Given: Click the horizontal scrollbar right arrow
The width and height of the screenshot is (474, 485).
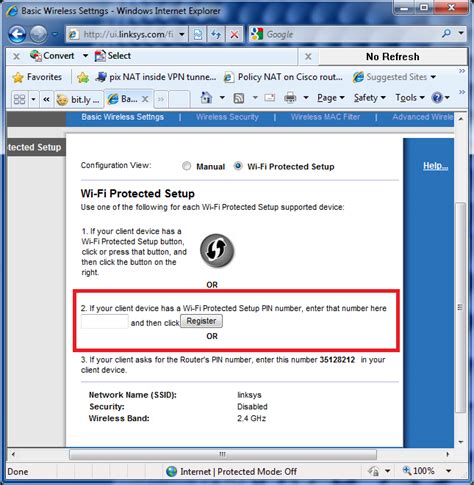Looking at the screenshot, I should 448,454.
